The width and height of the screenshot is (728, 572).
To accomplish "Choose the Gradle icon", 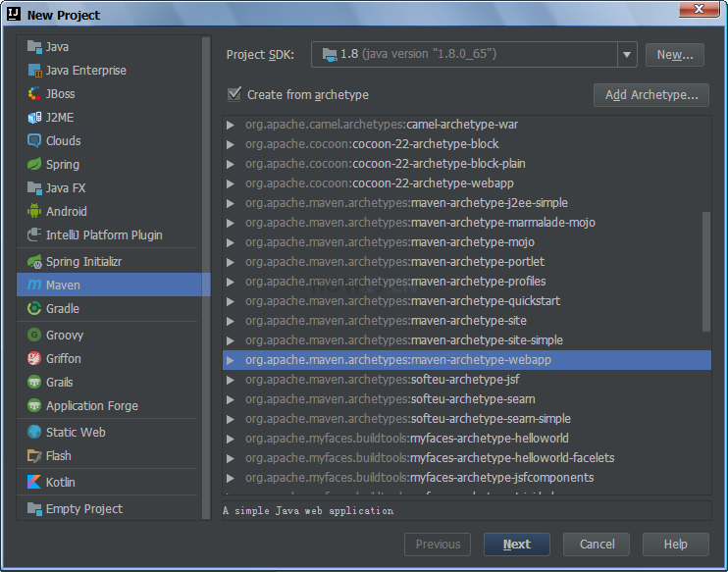I will (34, 308).
